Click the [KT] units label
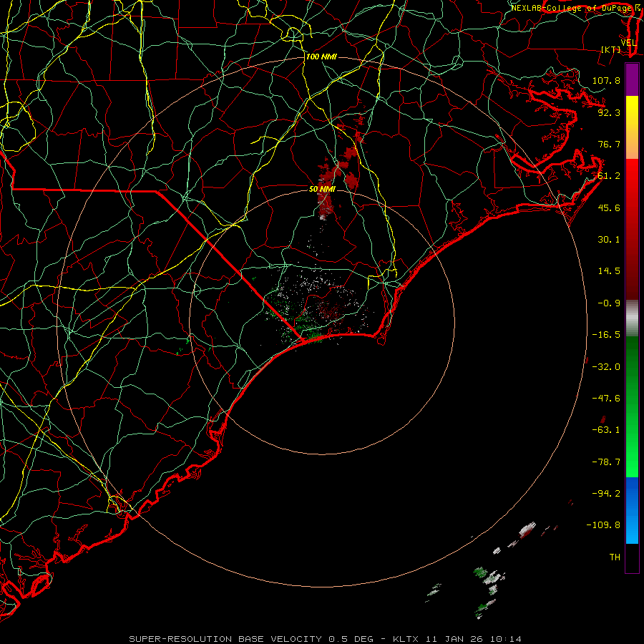 [x=610, y=49]
